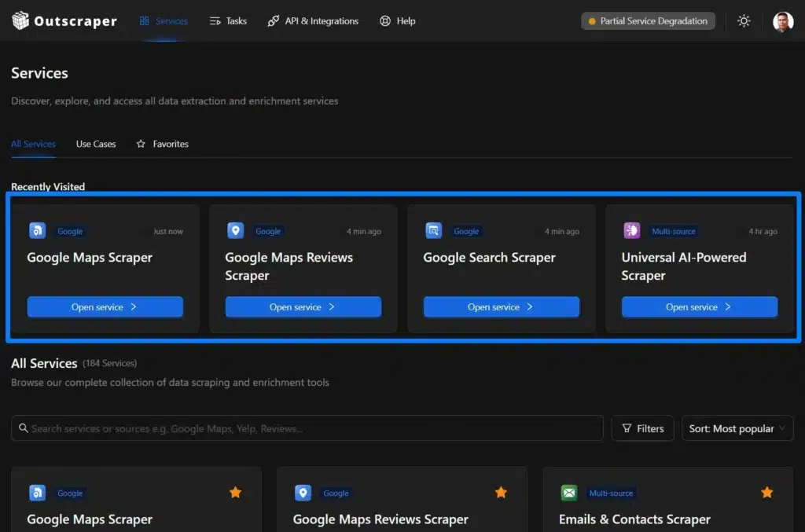Click the Partial Service Degradation status badge
805x532 pixels.
(x=648, y=21)
